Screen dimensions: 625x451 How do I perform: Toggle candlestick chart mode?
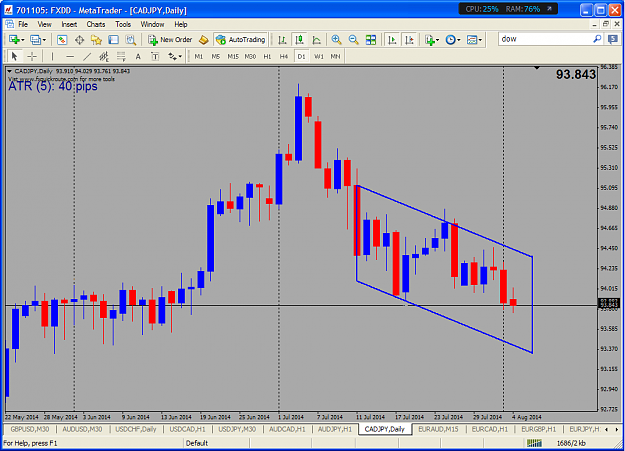pyautogui.click(x=299, y=39)
